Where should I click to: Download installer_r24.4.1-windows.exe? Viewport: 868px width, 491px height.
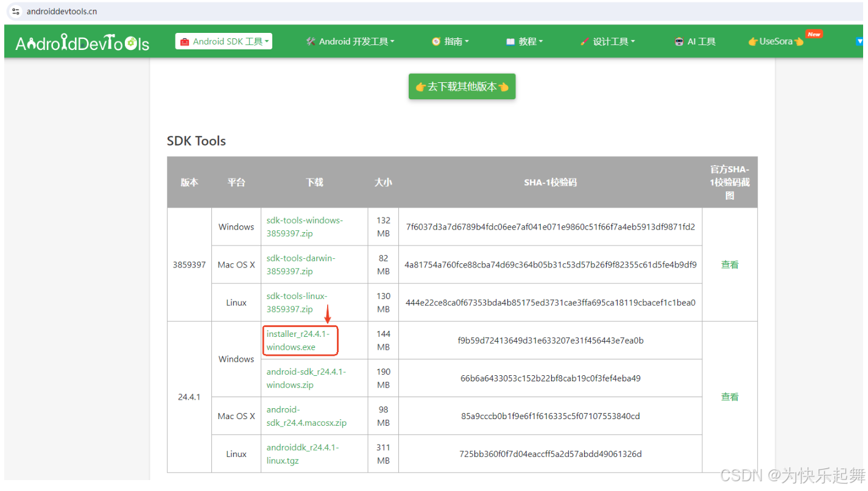pyautogui.click(x=298, y=341)
